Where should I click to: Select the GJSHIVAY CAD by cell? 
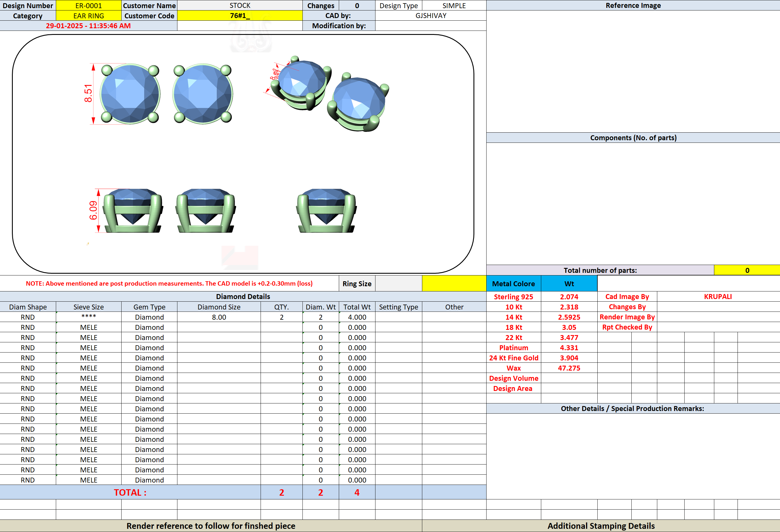(x=431, y=16)
